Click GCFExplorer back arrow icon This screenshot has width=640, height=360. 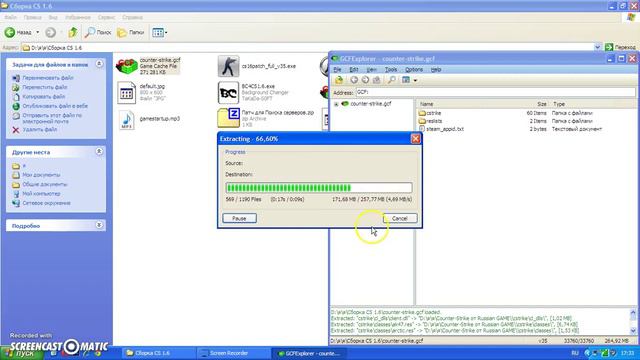[354, 80]
